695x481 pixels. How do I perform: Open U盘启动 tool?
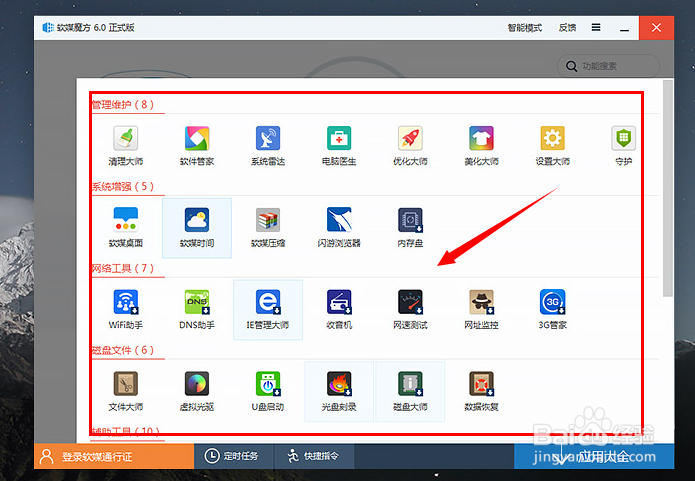click(268, 391)
